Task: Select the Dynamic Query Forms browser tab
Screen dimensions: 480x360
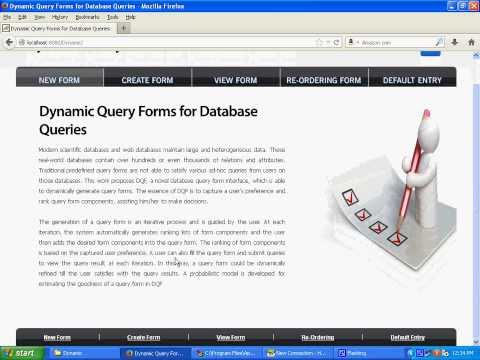Action: pyautogui.click(x=58, y=28)
